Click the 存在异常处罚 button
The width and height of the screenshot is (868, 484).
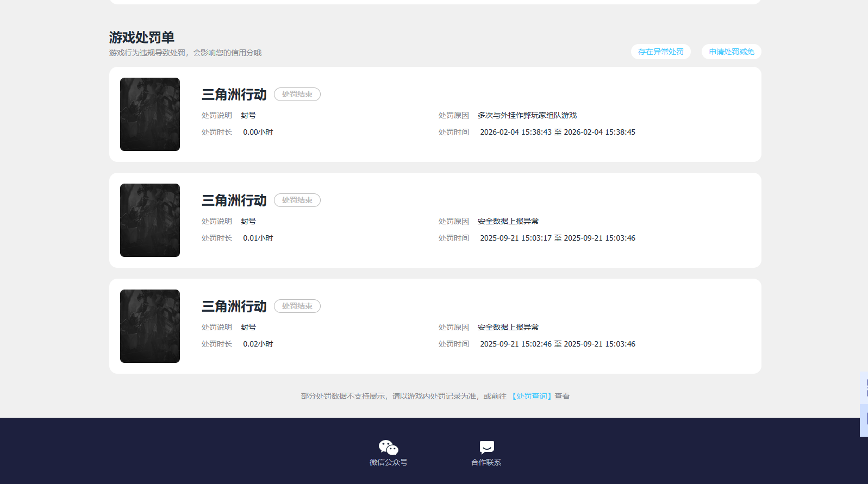tap(661, 52)
